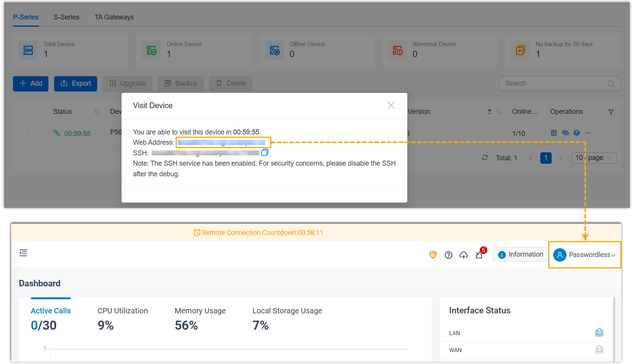Viewport: 634px width, 364px height.
Task: Click the filter funnel icon in Operations
Action: (611, 112)
